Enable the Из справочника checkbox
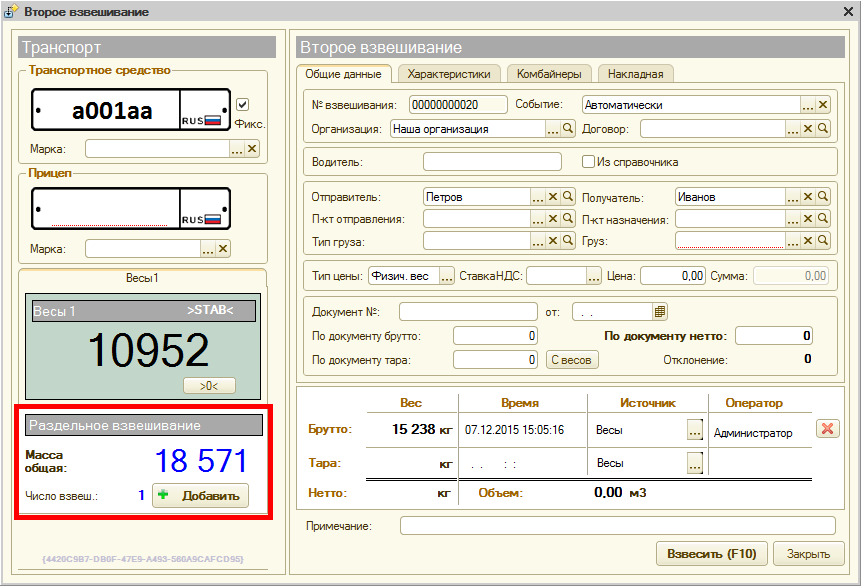Screen dimensions: 861x586 tap(588, 162)
